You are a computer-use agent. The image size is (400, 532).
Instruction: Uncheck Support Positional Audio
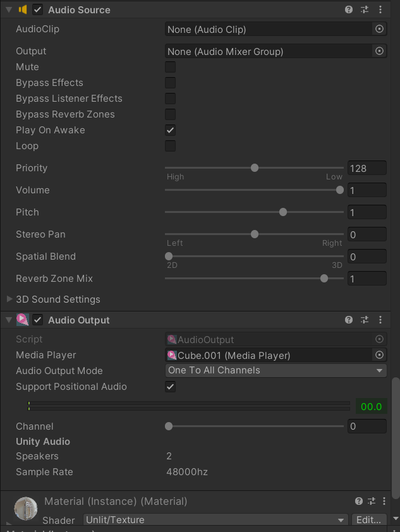[x=169, y=387]
